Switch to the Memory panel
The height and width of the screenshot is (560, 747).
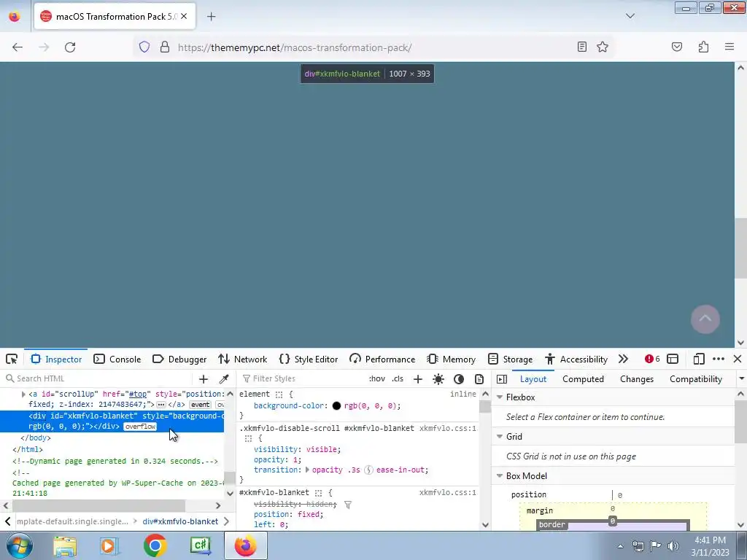click(452, 359)
